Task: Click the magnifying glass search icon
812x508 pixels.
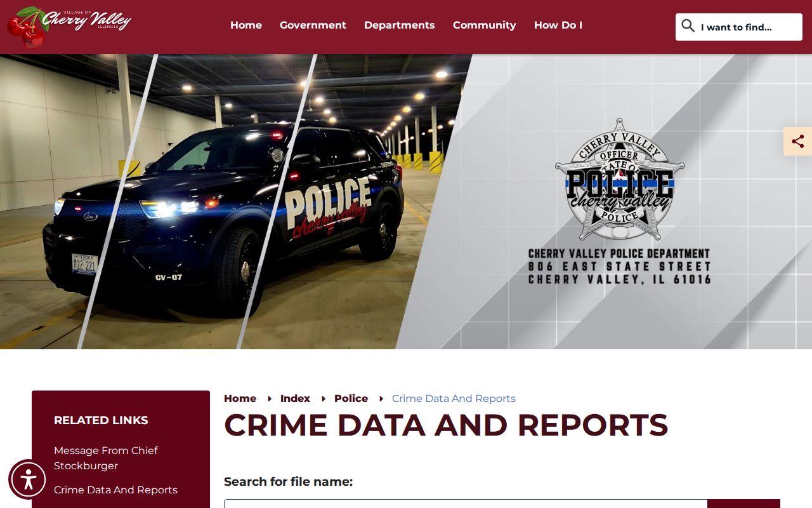Action: pyautogui.click(x=688, y=26)
